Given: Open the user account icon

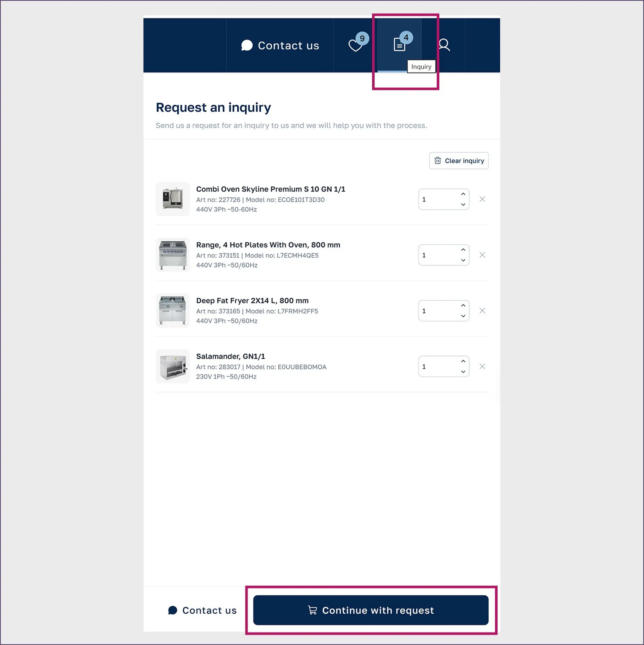Looking at the screenshot, I should click(x=444, y=45).
